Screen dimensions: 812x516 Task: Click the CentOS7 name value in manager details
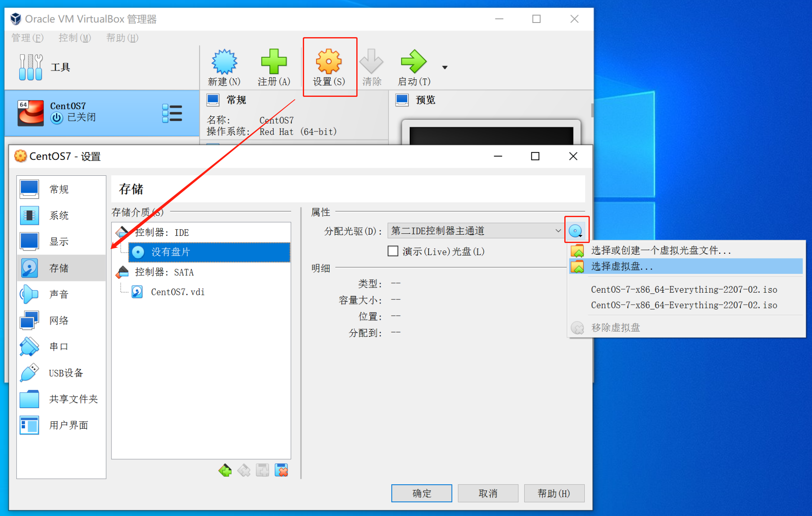coord(277,120)
